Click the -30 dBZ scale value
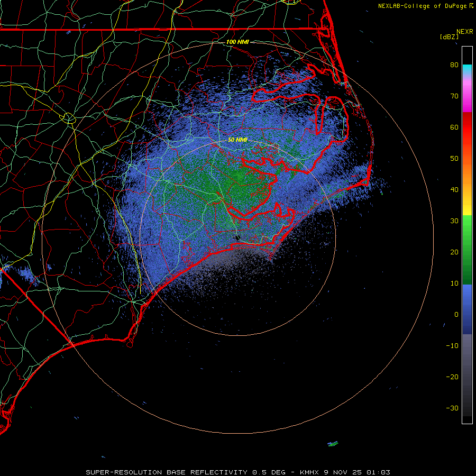476x476 pixels. click(x=452, y=408)
